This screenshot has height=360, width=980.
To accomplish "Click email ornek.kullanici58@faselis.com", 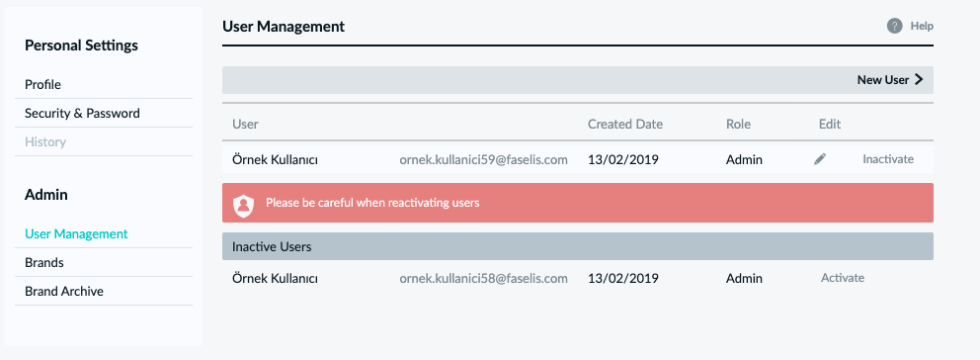I will pyautogui.click(x=484, y=278).
